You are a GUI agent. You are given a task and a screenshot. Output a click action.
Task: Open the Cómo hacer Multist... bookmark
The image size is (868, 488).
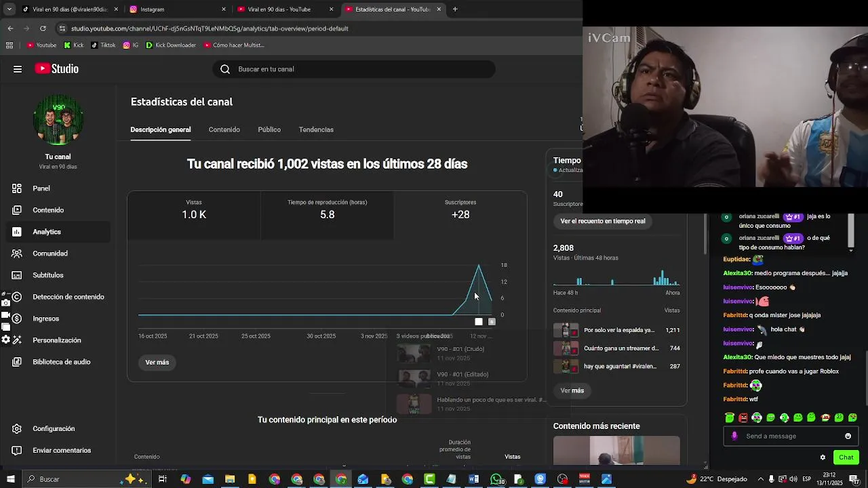click(234, 45)
